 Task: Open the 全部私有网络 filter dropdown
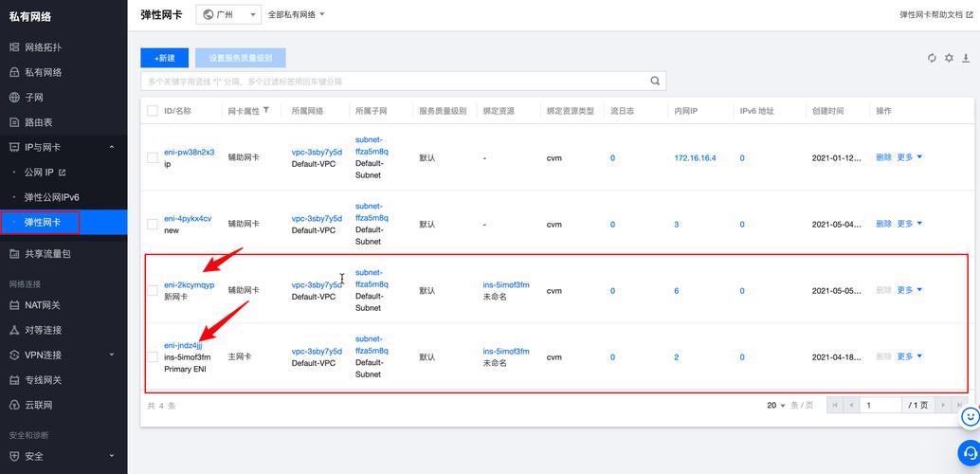297,14
